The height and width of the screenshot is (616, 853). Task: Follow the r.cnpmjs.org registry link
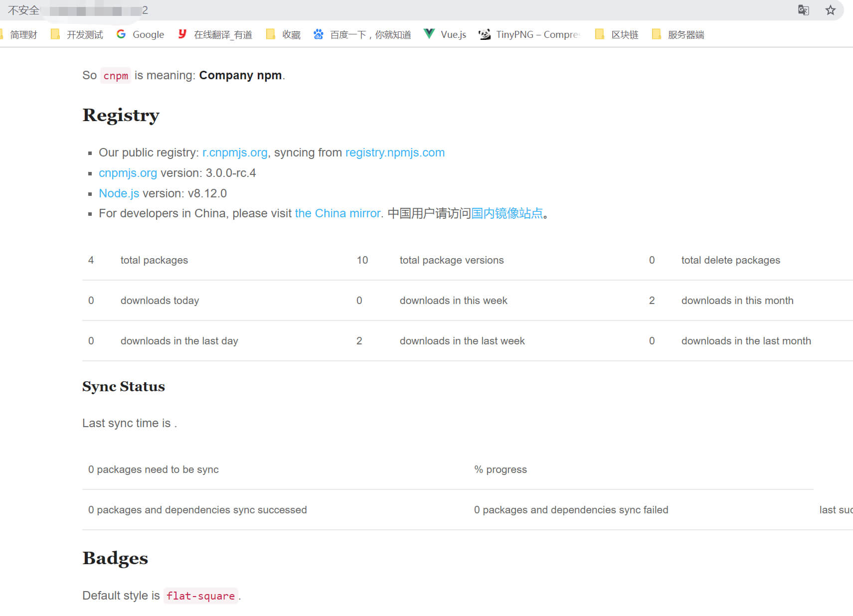click(x=235, y=153)
